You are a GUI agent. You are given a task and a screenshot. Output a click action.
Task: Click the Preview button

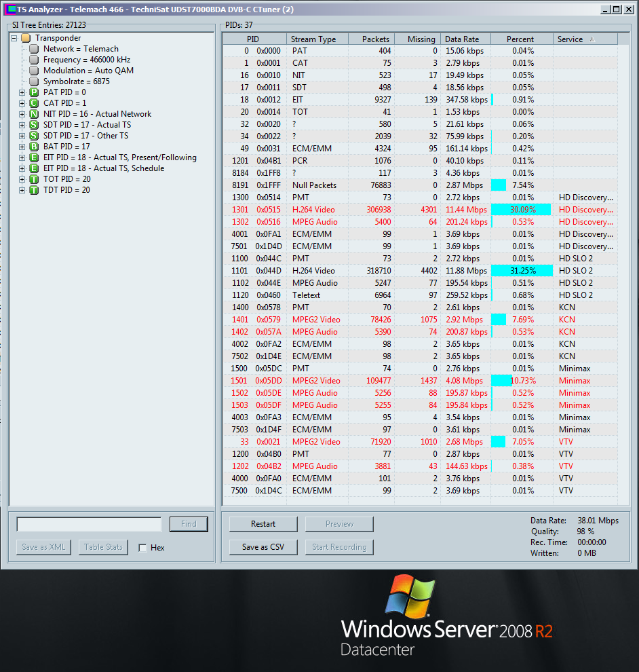coord(339,524)
